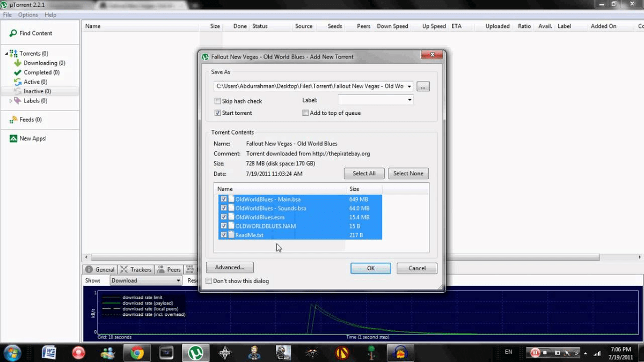This screenshot has height=362, width=644.
Task: Expand the Save As path dropdown
Action: point(409,86)
